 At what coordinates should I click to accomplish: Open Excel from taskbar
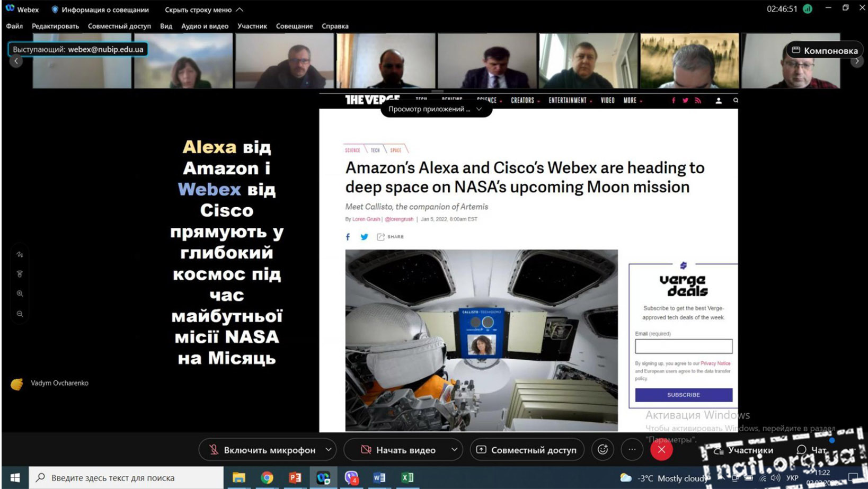point(408,477)
